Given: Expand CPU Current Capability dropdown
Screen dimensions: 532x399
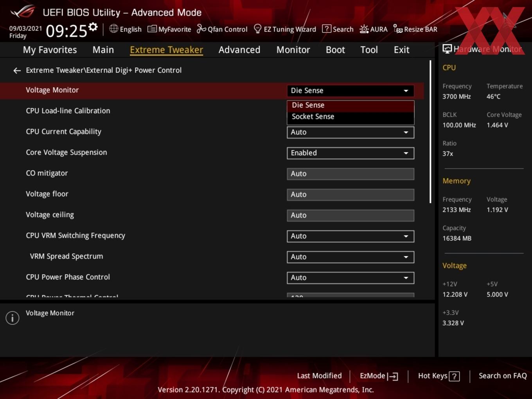Looking at the screenshot, I should [x=350, y=132].
